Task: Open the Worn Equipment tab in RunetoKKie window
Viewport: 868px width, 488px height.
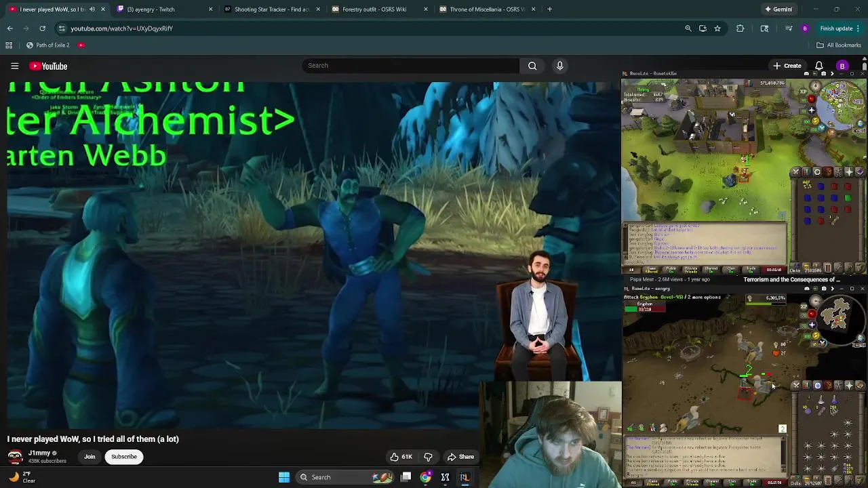Action: click(838, 171)
